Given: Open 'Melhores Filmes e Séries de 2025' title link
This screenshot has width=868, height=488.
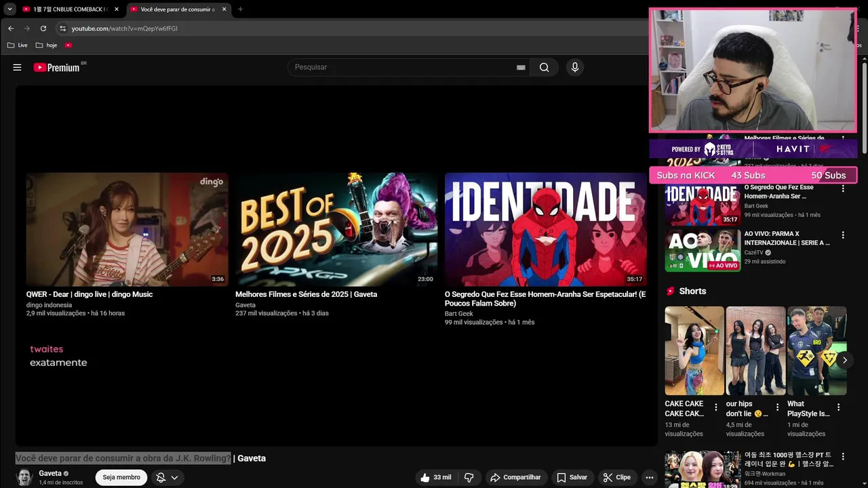Looking at the screenshot, I should (306, 294).
